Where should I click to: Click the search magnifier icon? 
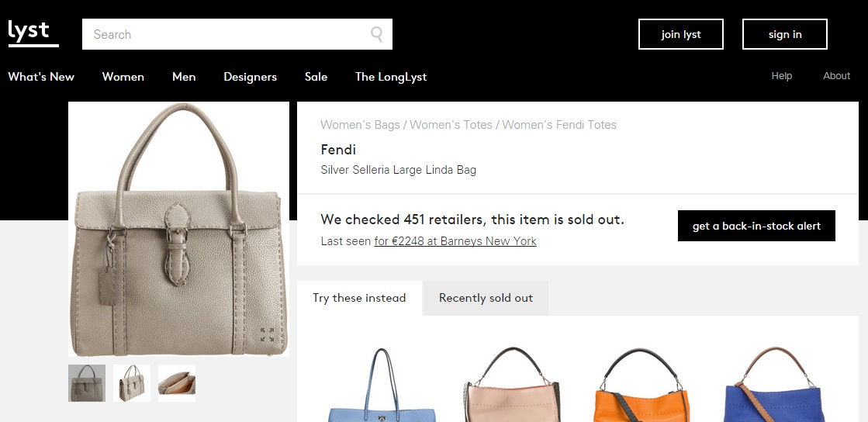tap(377, 34)
